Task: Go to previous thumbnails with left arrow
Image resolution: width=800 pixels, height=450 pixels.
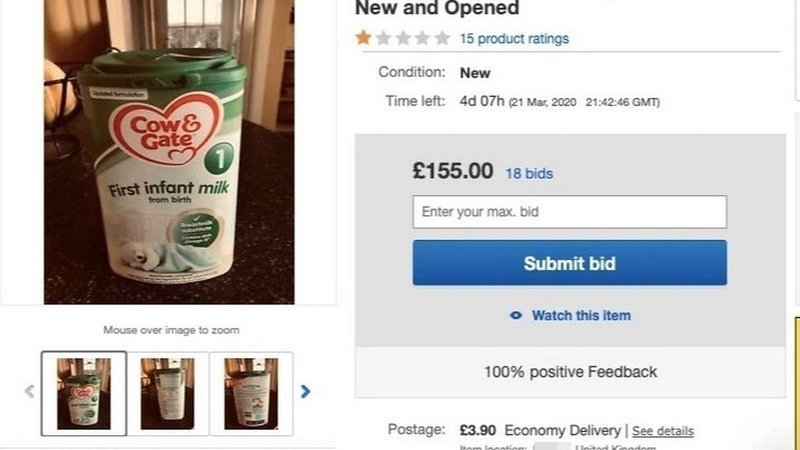Action: [29, 392]
